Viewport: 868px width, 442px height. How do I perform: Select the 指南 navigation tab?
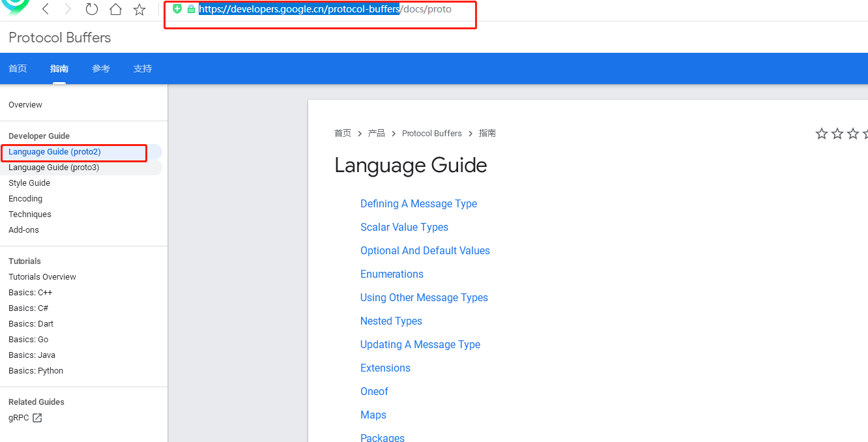[59, 68]
